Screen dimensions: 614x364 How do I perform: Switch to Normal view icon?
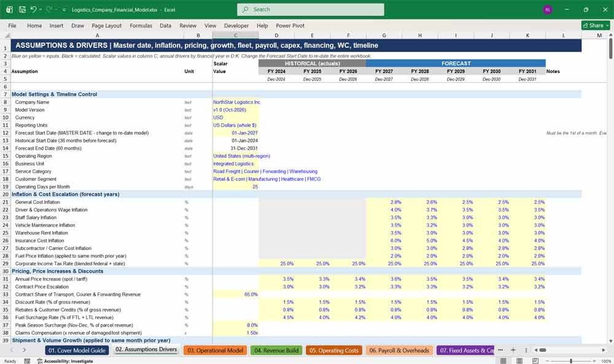click(503, 361)
